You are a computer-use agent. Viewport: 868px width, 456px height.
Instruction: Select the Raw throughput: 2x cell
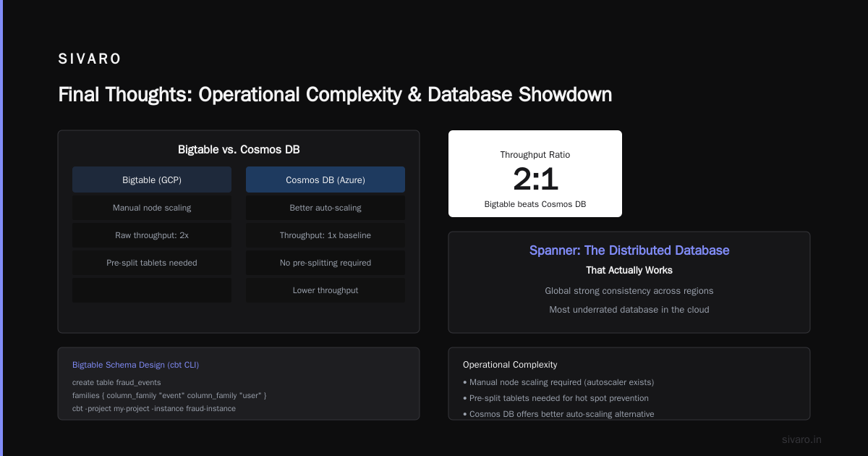pos(152,235)
